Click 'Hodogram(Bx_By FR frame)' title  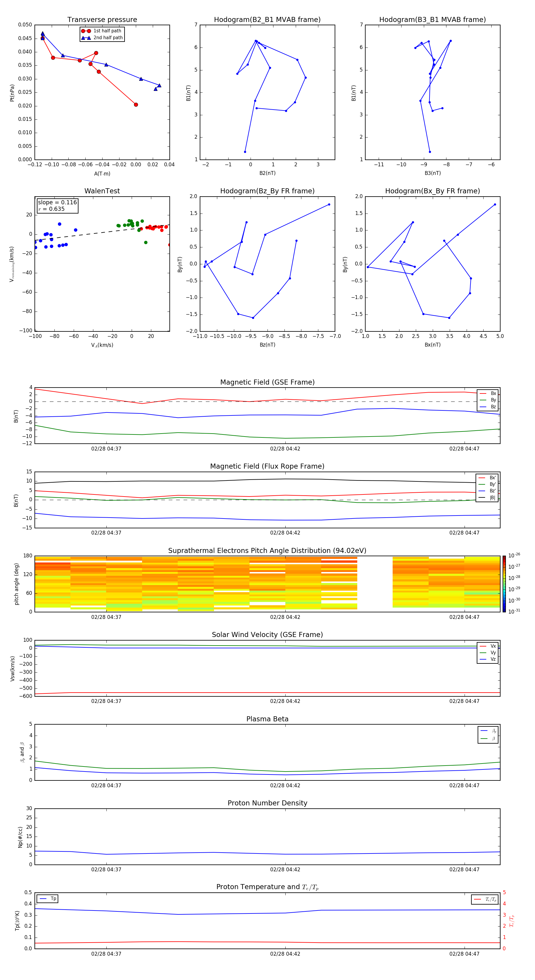click(432, 191)
